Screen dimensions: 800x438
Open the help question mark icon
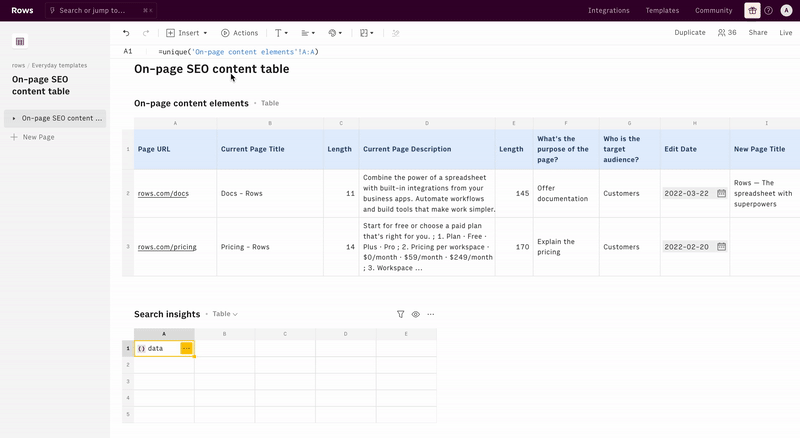point(768,10)
